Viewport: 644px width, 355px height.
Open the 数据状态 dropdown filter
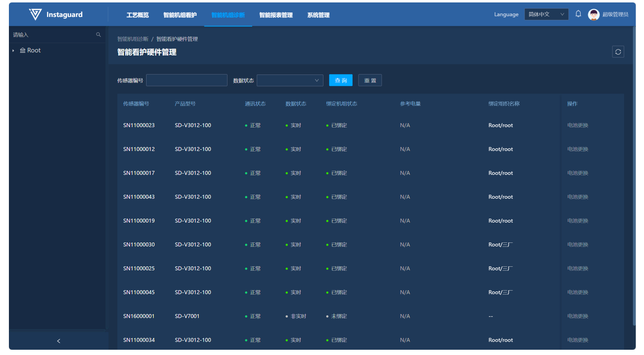pyautogui.click(x=290, y=81)
